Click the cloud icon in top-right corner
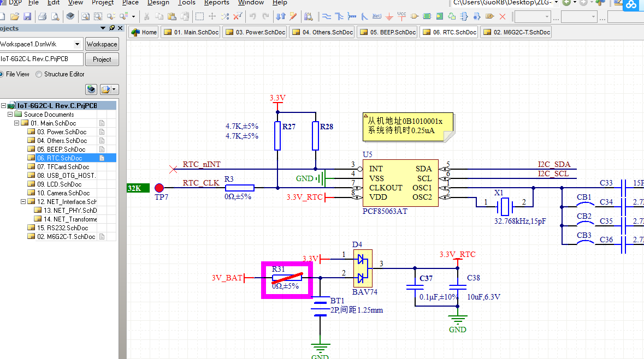 tap(631, 5)
